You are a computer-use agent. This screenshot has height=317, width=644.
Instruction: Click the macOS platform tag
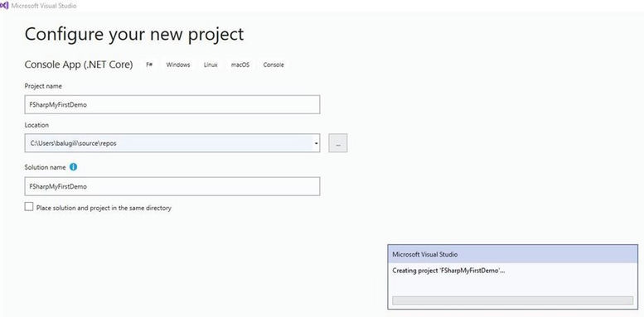240,65
